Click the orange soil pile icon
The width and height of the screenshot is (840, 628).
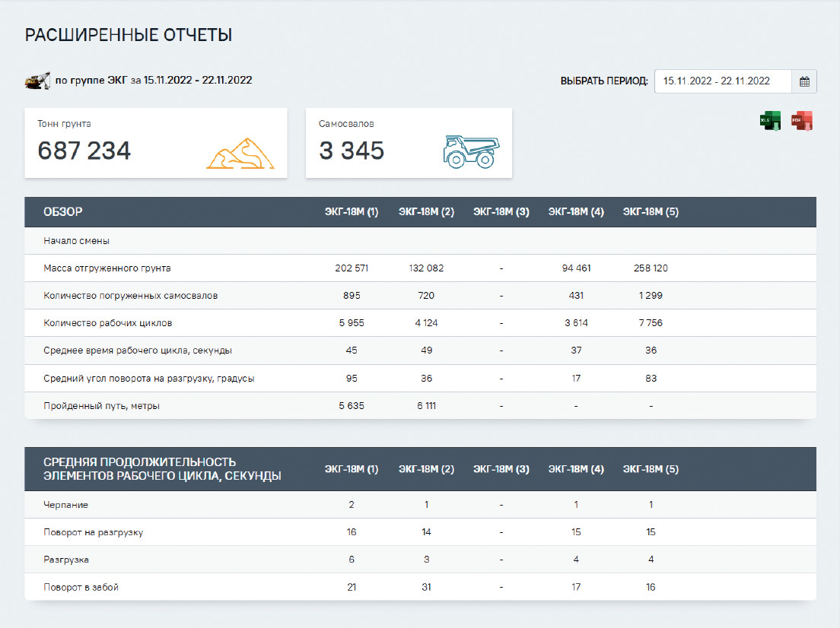[240, 153]
